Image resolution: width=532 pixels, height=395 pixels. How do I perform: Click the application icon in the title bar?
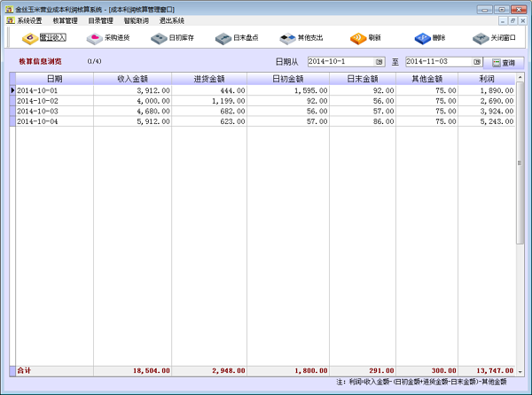(x=9, y=9)
